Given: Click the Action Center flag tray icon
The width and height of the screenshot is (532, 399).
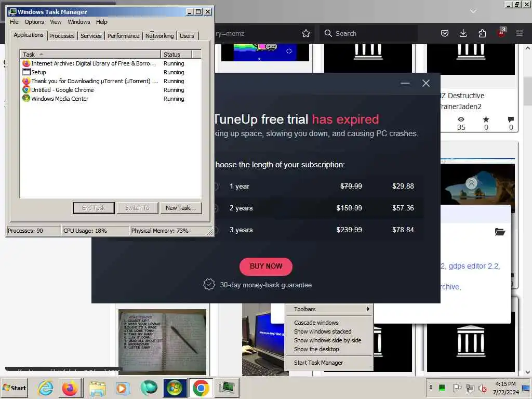Looking at the screenshot, I should tap(457, 388).
